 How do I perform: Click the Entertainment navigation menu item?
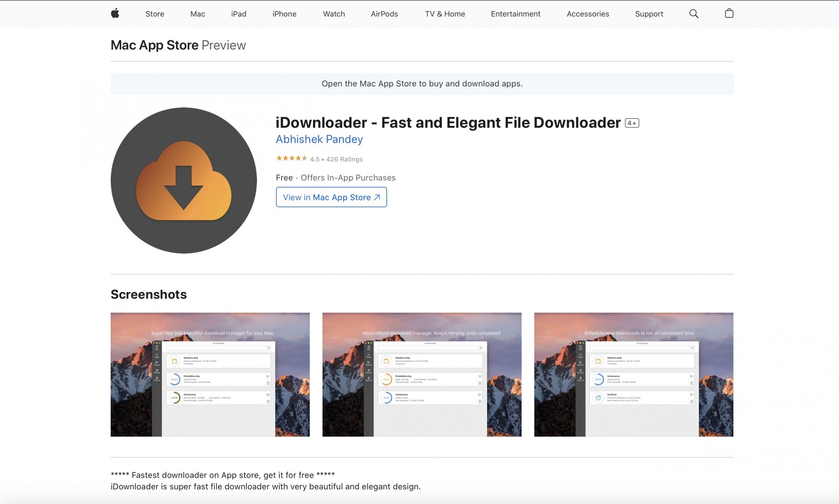click(x=516, y=13)
